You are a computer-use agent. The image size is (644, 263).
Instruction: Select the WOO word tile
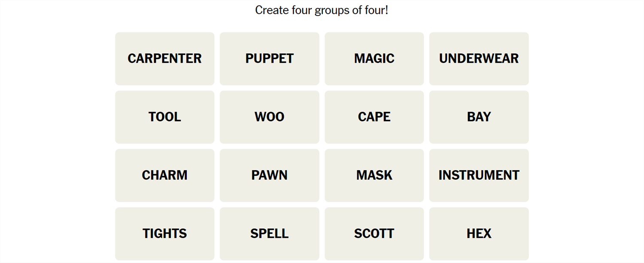tap(269, 117)
